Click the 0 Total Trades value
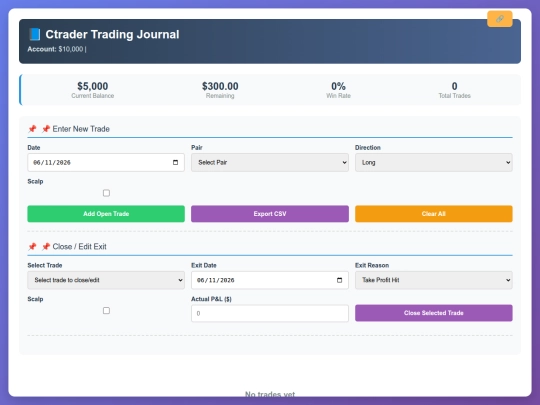 point(455,86)
